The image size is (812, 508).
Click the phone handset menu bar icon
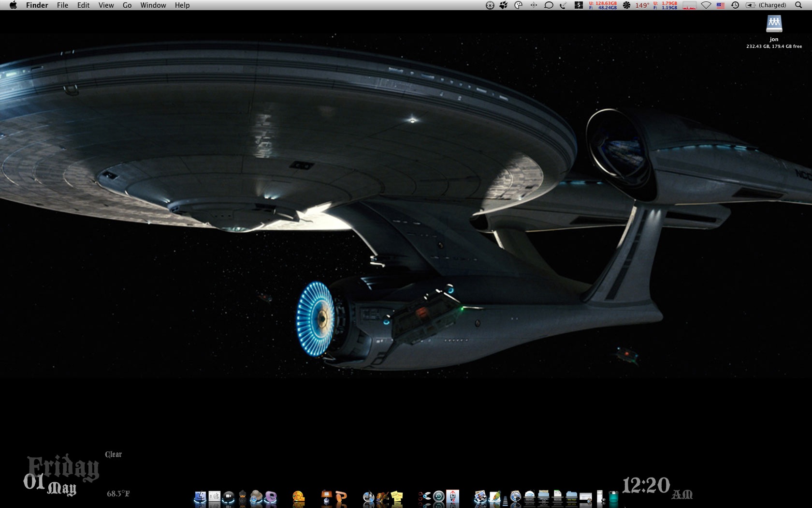(563, 5)
